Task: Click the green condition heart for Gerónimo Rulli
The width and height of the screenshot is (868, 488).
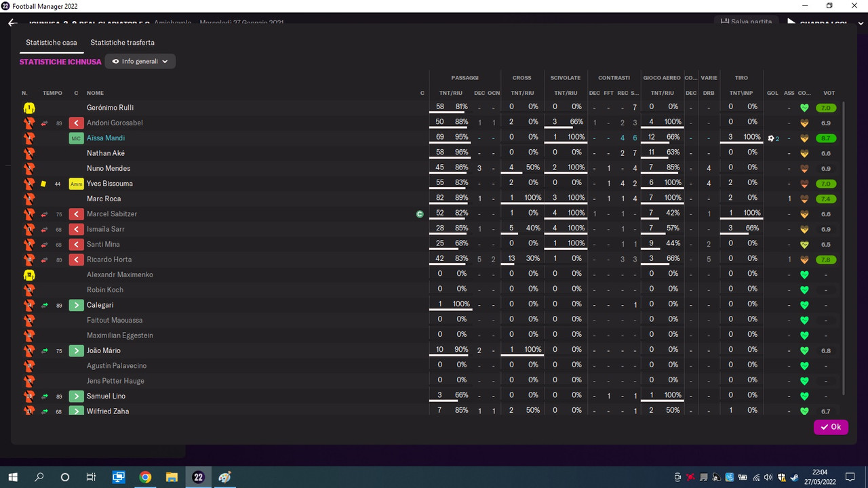Action: coord(804,108)
